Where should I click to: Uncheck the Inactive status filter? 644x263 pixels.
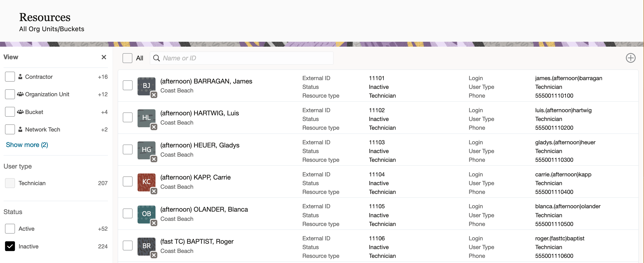point(10,246)
